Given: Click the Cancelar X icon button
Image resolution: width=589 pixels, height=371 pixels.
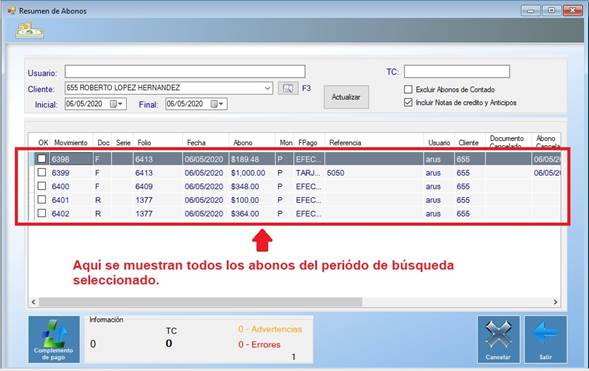Looking at the screenshot, I should [498, 339].
